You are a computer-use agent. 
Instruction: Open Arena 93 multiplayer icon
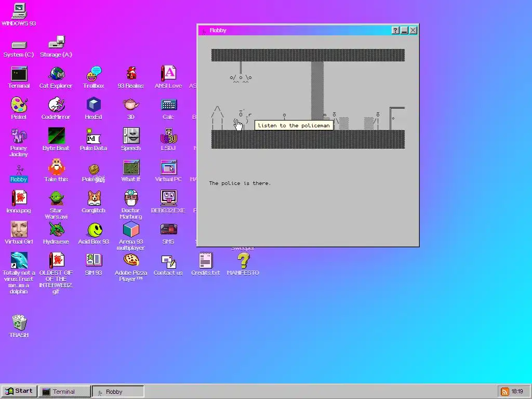[130, 236]
